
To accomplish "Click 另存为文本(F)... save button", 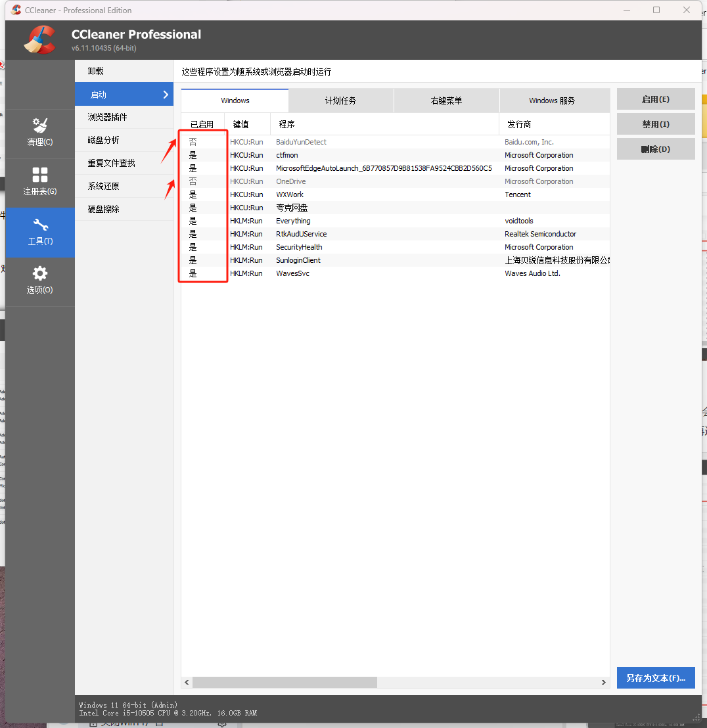I will click(656, 678).
